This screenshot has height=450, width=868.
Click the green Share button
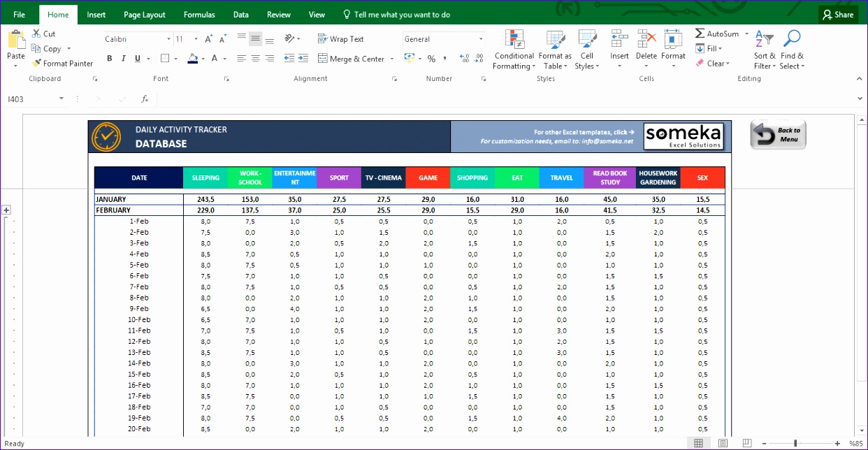pos(837,14)
